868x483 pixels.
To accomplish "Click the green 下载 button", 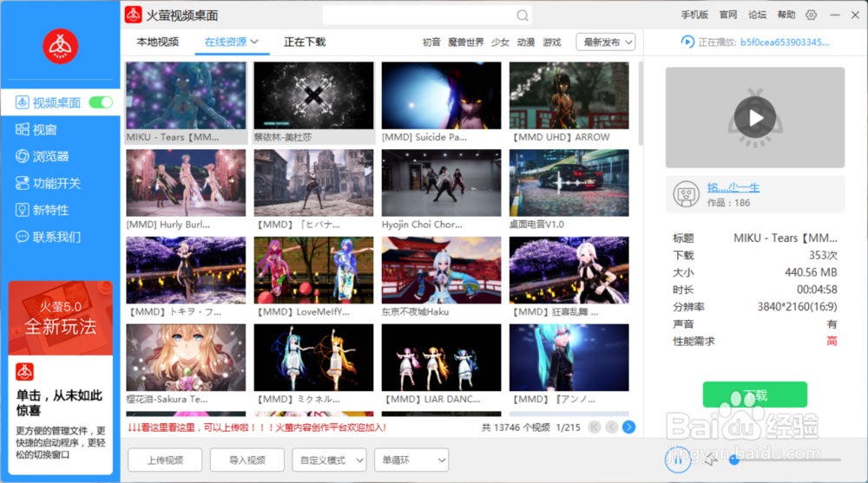I will pos(754,395).
